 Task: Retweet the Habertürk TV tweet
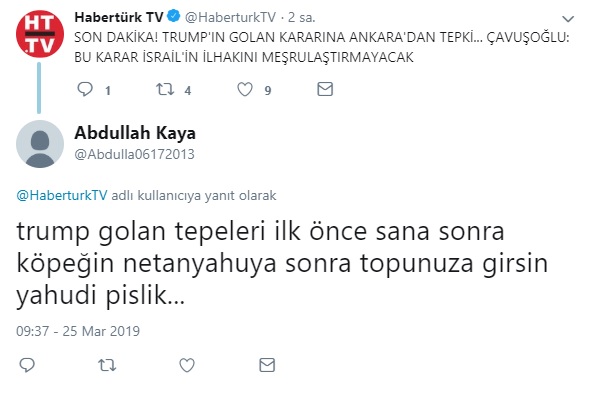coord(165,89)
